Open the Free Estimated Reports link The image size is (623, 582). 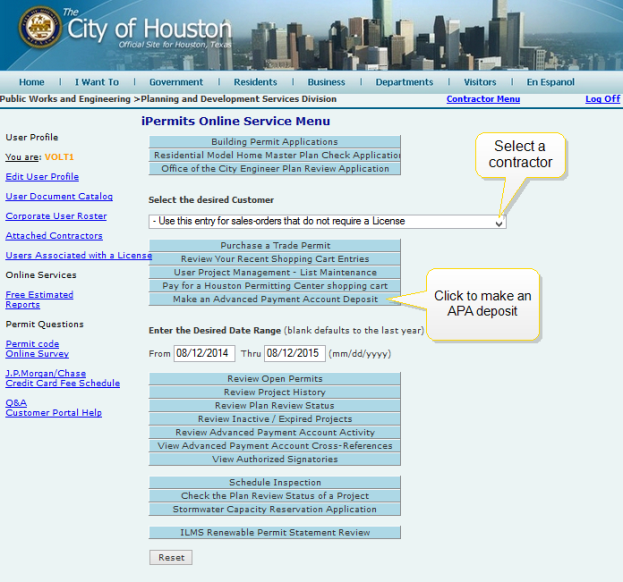[39, 300]
